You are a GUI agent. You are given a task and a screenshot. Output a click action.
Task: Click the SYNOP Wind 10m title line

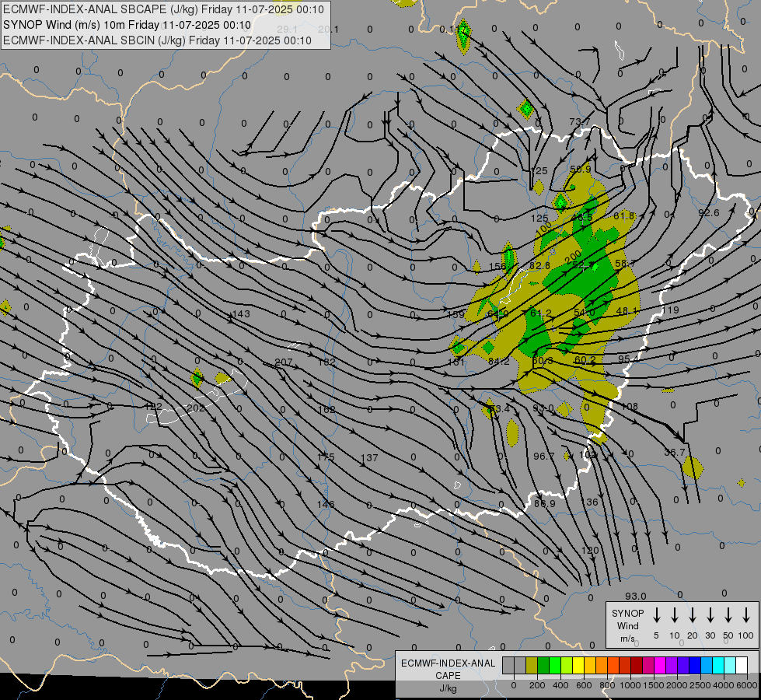tap(127, 25)
